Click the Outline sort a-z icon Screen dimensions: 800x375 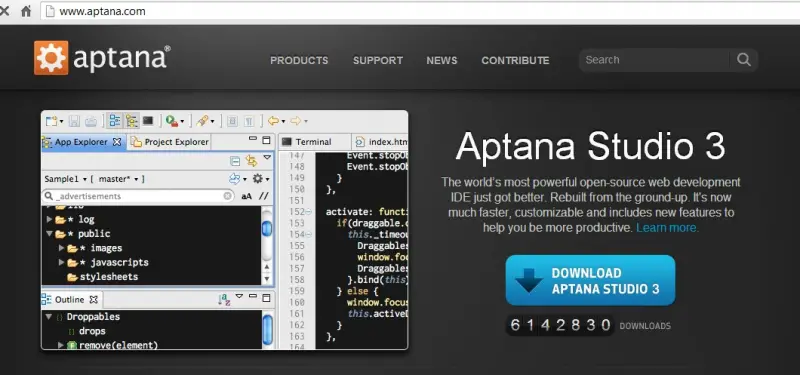(224, 299)
